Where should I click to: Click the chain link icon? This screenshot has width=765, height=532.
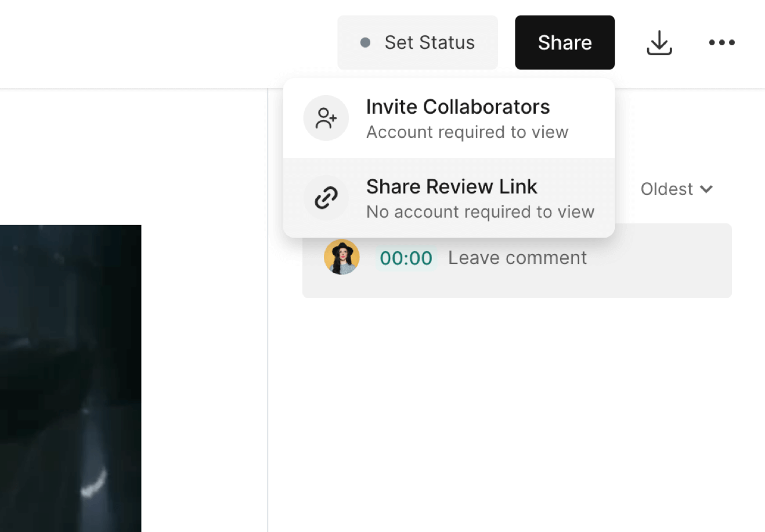click(326, 198)
